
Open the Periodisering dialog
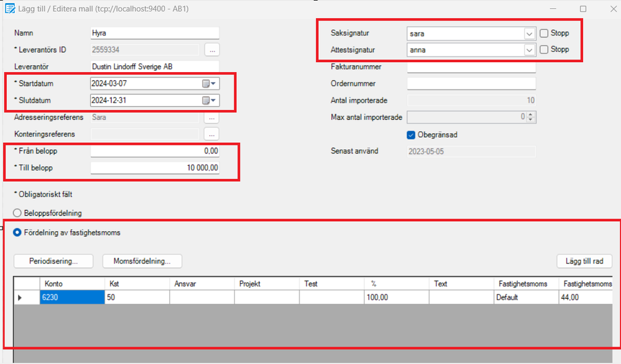(53, 261)
